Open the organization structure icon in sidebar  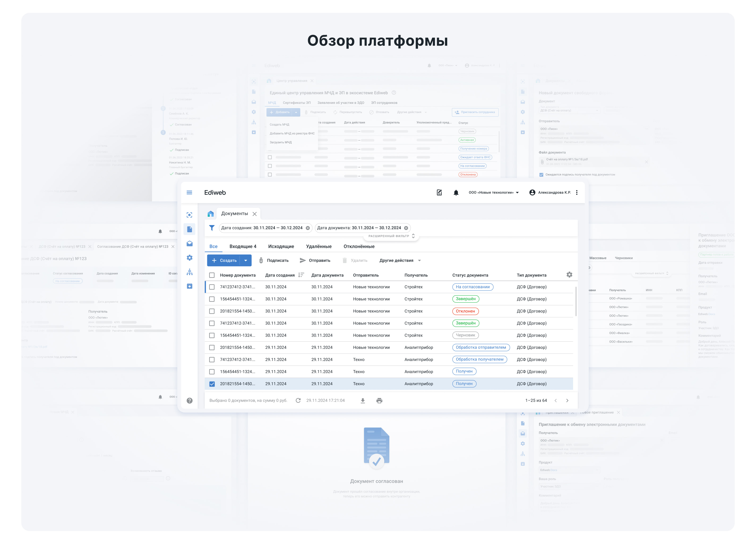coord(189,272)
